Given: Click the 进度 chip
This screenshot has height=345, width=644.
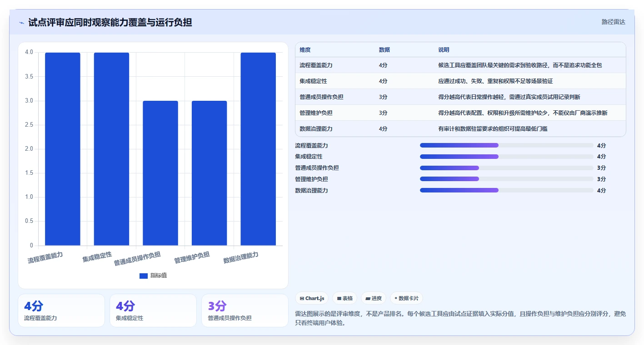Looking at the screenshot, I should point(374,298).
